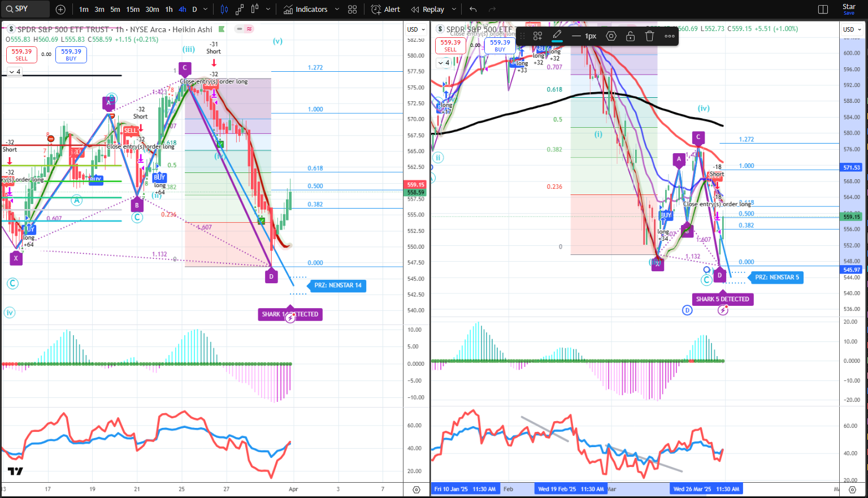Toggle the grey dash pill in left legend
Viewport: 868px width, 498px height.
tap(240, 29)
